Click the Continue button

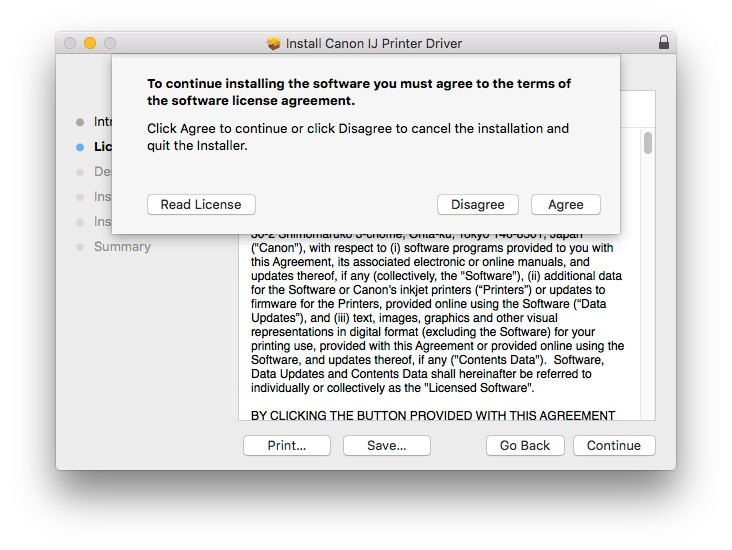click(x=614, y=445)
